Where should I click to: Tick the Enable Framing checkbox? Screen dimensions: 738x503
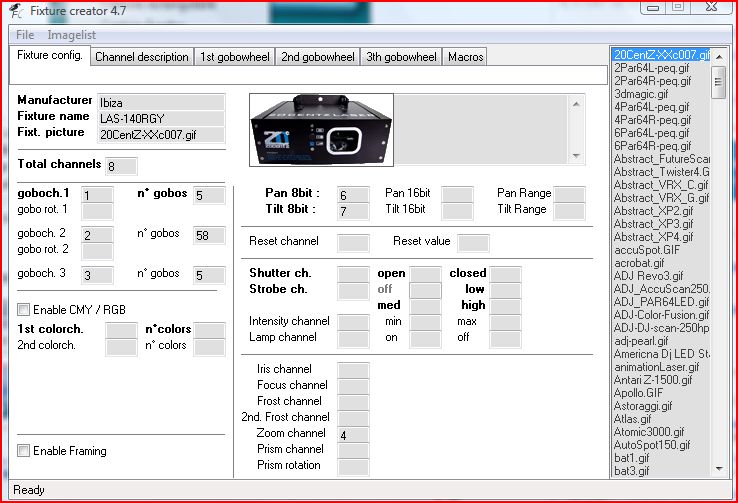click(24, 451)
